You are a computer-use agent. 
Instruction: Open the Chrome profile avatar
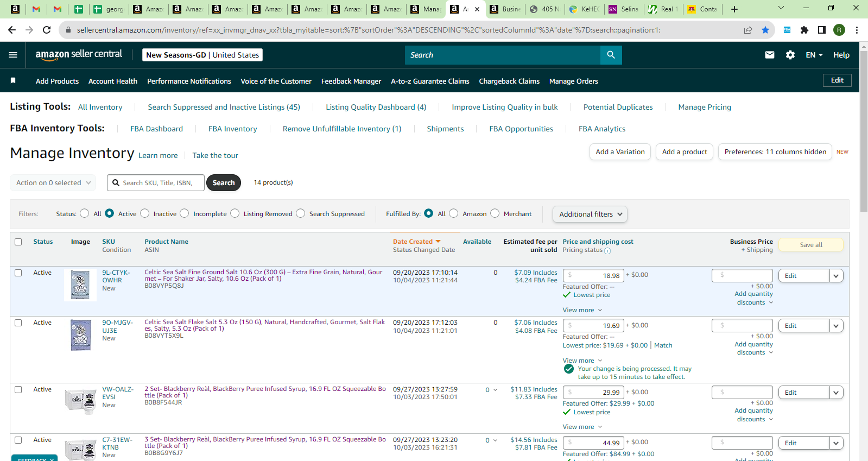tap(839, 30)
